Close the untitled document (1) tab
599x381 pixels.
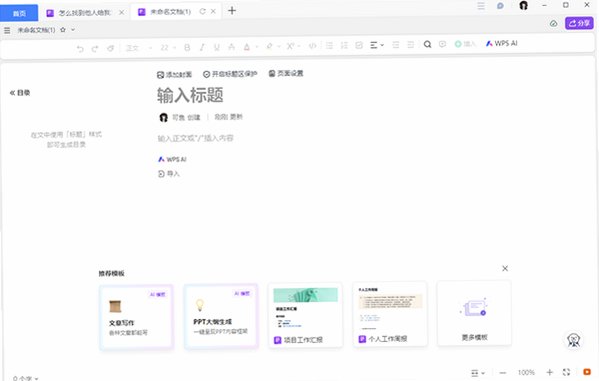tap(213, 11)
